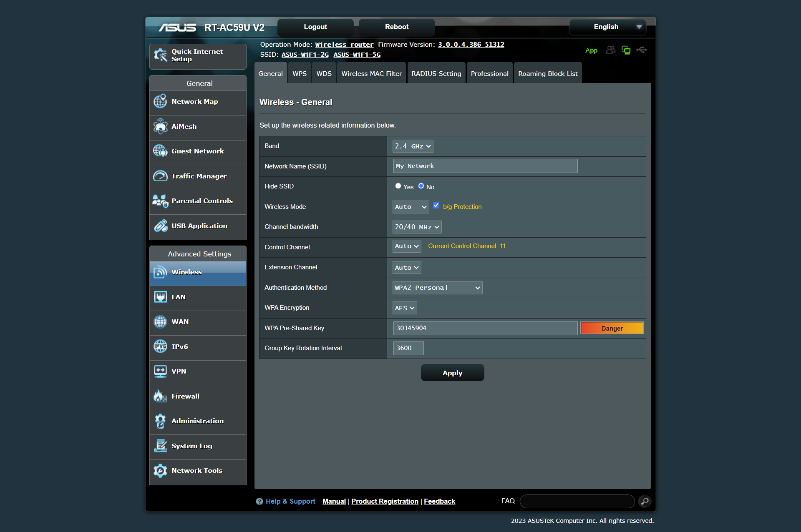Open the English language dropdown
The image size is (801, 532).
click(607, 27)
